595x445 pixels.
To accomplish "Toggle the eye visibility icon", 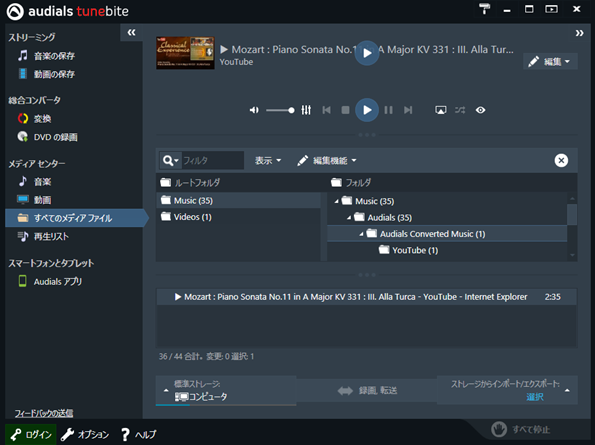I will pyautogui.click(x=480, y=110).
